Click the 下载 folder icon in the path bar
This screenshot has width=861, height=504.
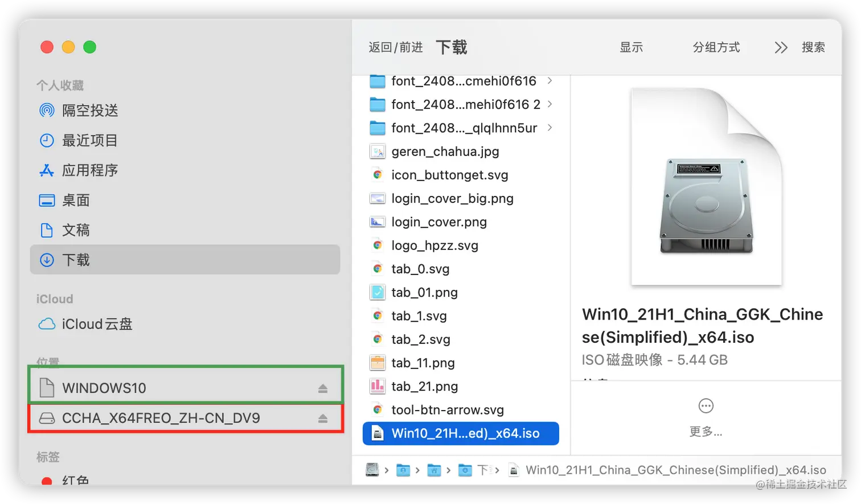465,470
